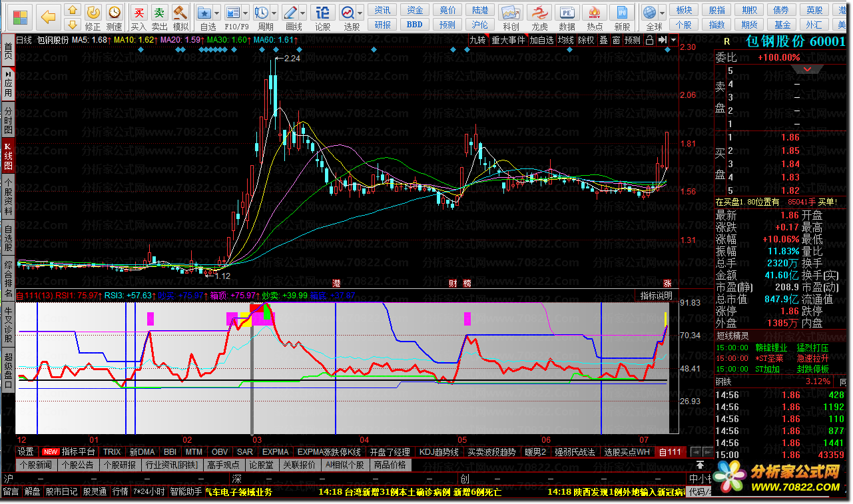Click the 板块 sector button
This screenshot has height=504, width=853.
684,10
